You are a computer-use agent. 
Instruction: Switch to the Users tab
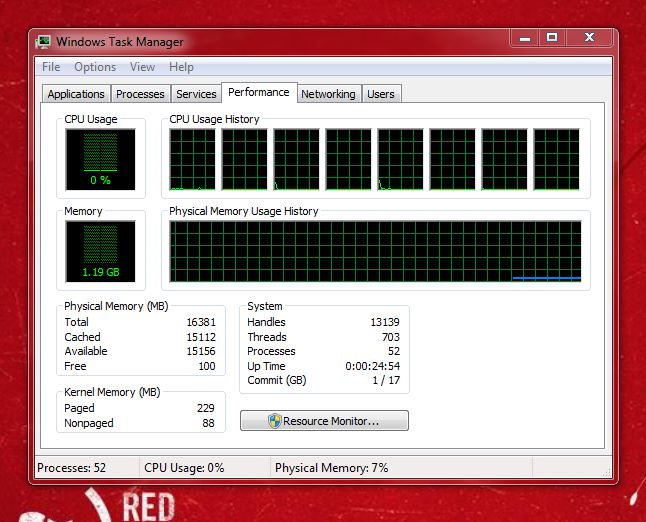coord(381,94)
